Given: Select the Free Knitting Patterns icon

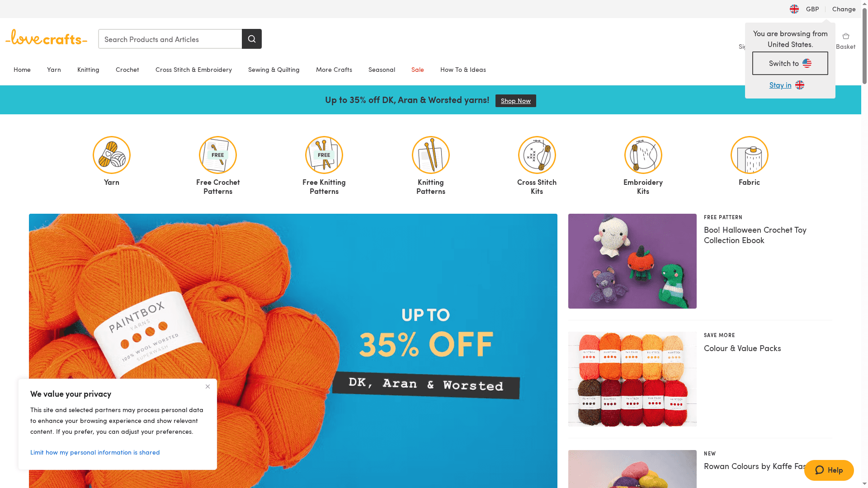Looking at the screenshot, I should [324, 155].
